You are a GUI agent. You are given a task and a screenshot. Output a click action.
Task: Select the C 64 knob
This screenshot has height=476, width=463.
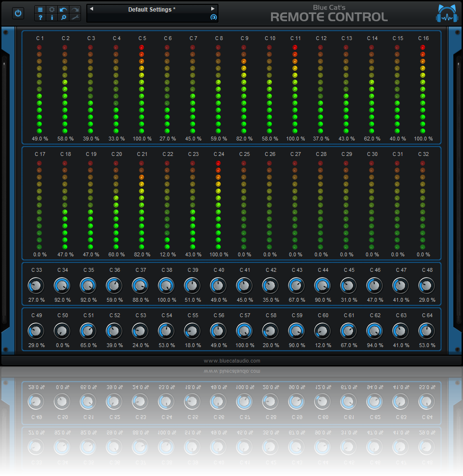pos(427,331)
